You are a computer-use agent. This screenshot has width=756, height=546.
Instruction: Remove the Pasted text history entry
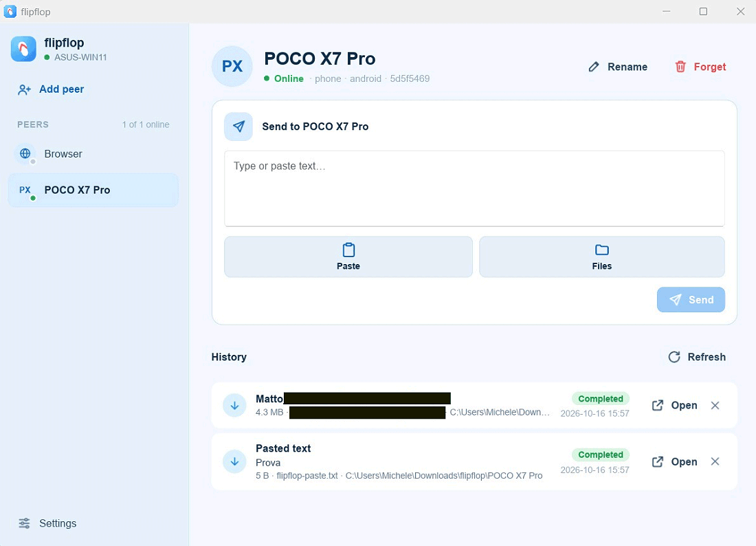click(x=715, y=461)
